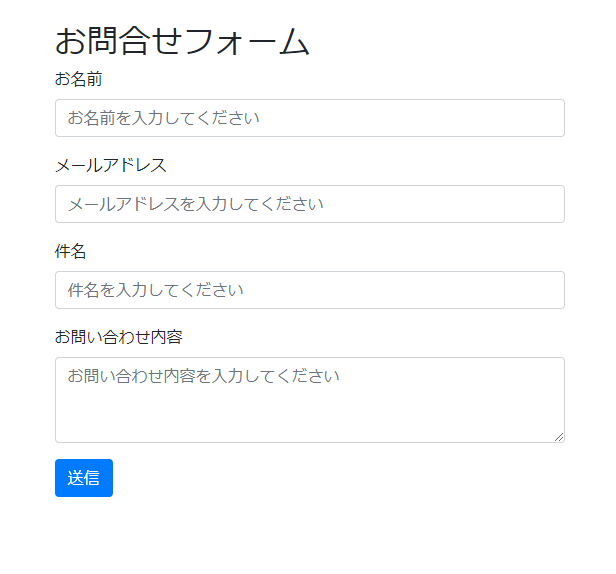Click the placeholder メールアドレスを入力してください
Viewport: 616px width, 574px height.
click(195, 204)
